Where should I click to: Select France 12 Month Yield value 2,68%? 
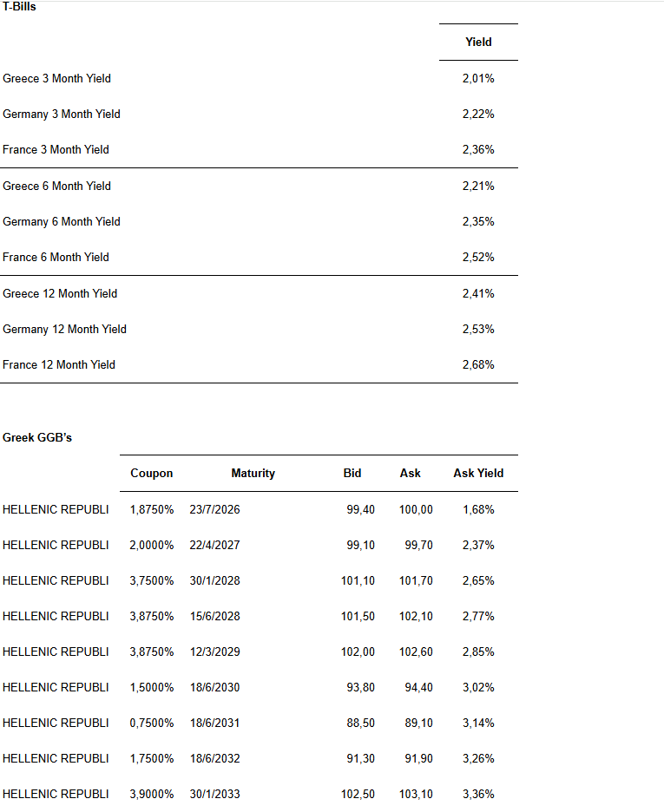tap(478, 365)
